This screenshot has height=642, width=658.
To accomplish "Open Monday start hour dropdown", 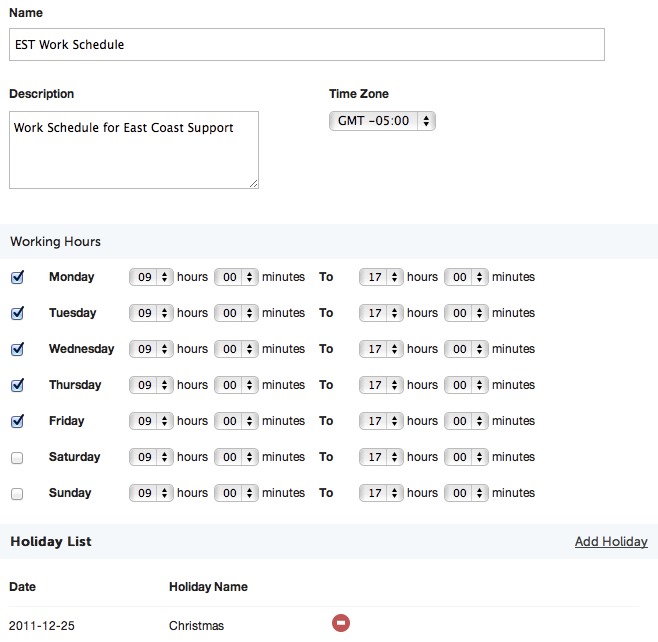I will pos(151,277).
